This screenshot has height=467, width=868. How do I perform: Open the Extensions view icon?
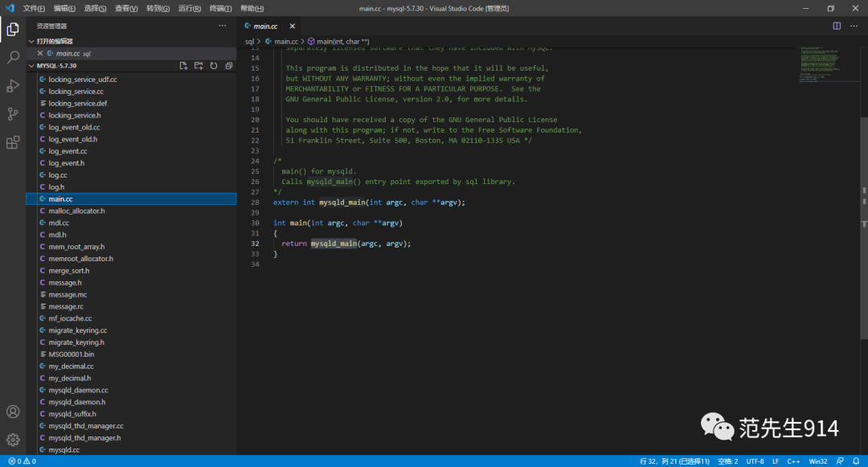pyautogui.click(x=13, y=142)
